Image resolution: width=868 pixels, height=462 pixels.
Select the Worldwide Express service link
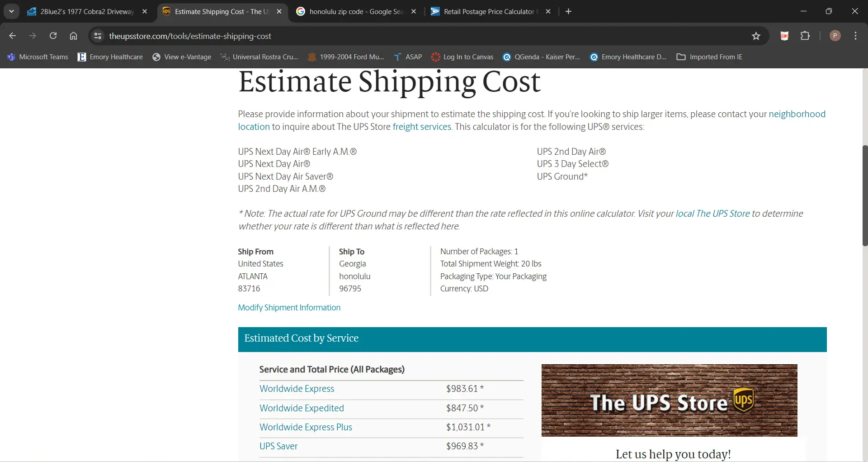[297, 389]
